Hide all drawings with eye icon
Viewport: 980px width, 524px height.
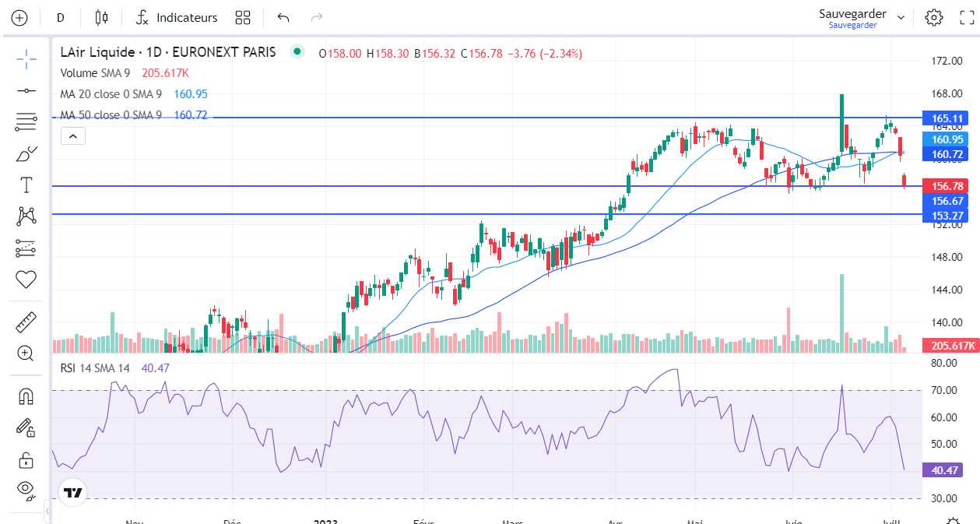coord(26,489)
